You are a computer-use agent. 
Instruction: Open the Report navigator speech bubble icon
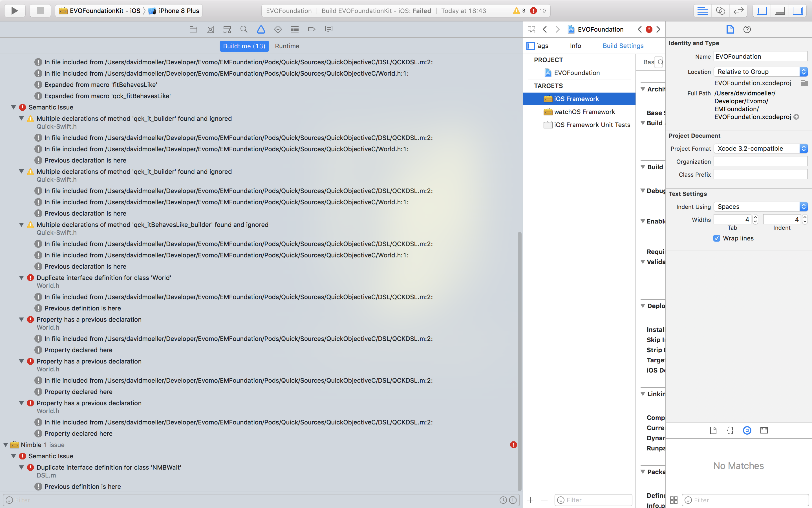329,29
